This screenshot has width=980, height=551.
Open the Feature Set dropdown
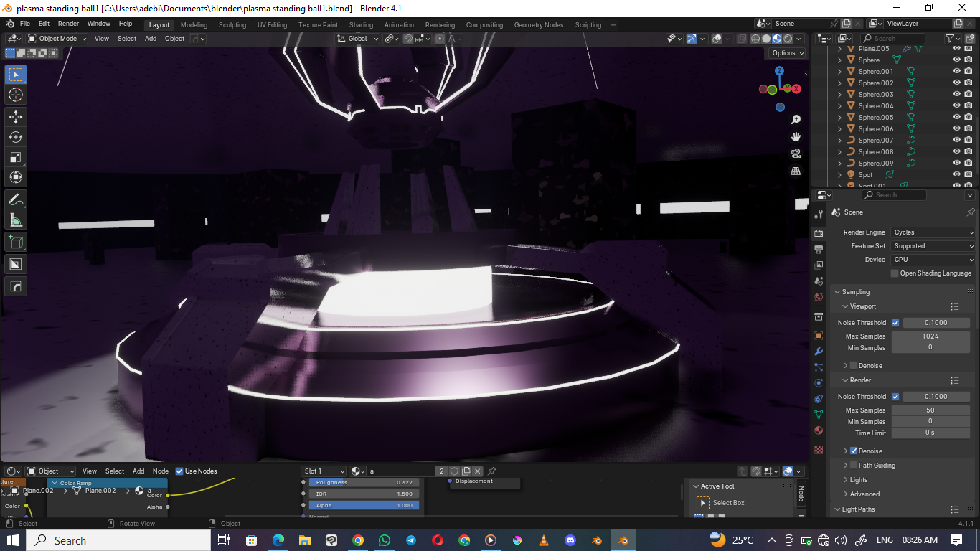coord(933,246)
